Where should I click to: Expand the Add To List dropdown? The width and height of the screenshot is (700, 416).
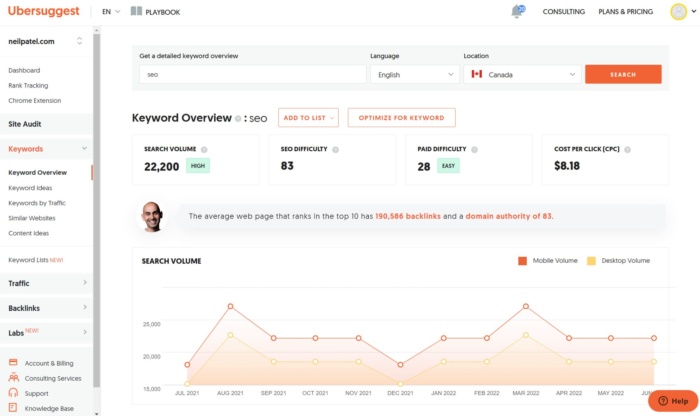(x=308, y=118)
